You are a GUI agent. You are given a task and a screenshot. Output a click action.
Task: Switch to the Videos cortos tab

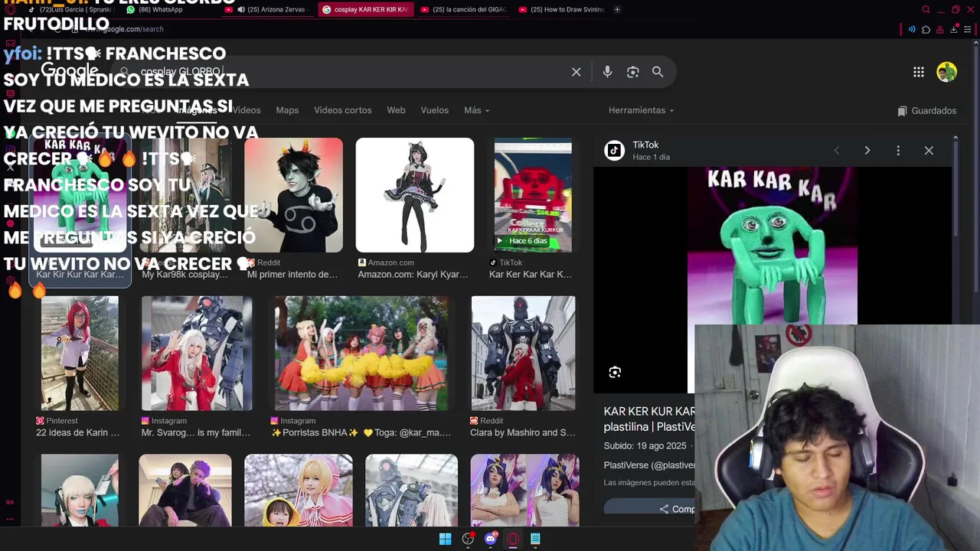(x=342, y=110)
